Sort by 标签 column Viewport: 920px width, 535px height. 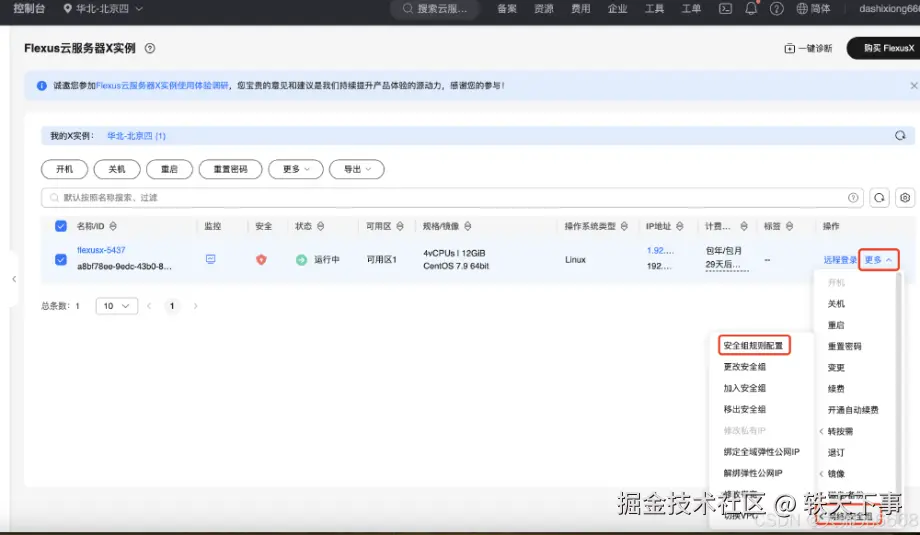click(x=789, y=226)
